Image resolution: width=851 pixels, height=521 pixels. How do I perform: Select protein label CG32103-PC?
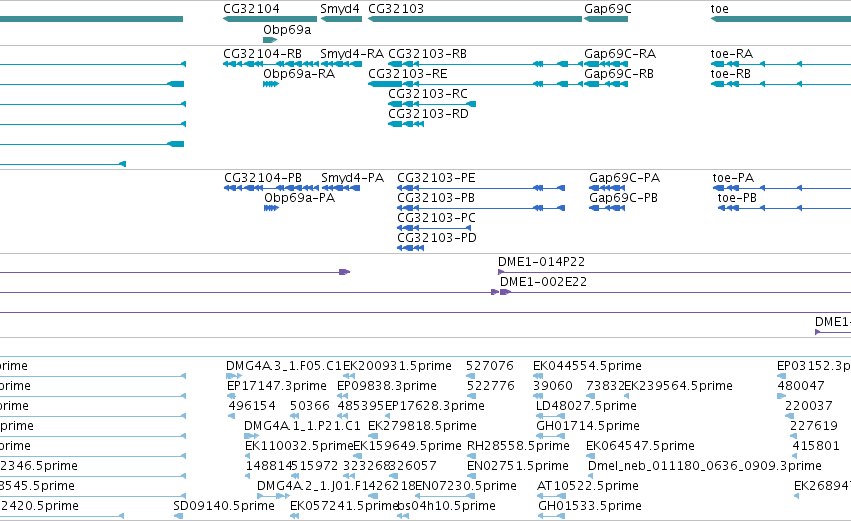[x=436, y=218]
